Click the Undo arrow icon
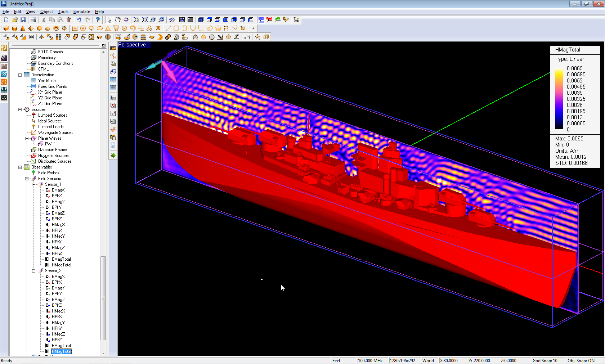 pos(79,20)
